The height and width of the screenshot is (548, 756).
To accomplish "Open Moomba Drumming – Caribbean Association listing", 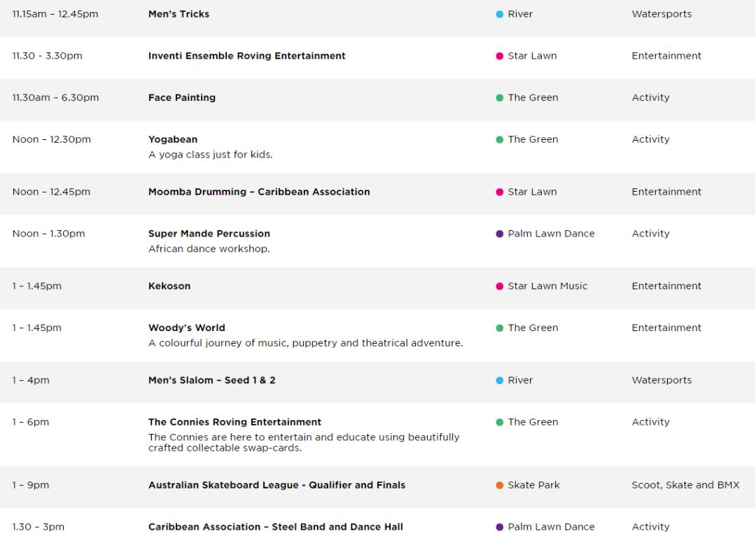I will [x=259, y=192].
